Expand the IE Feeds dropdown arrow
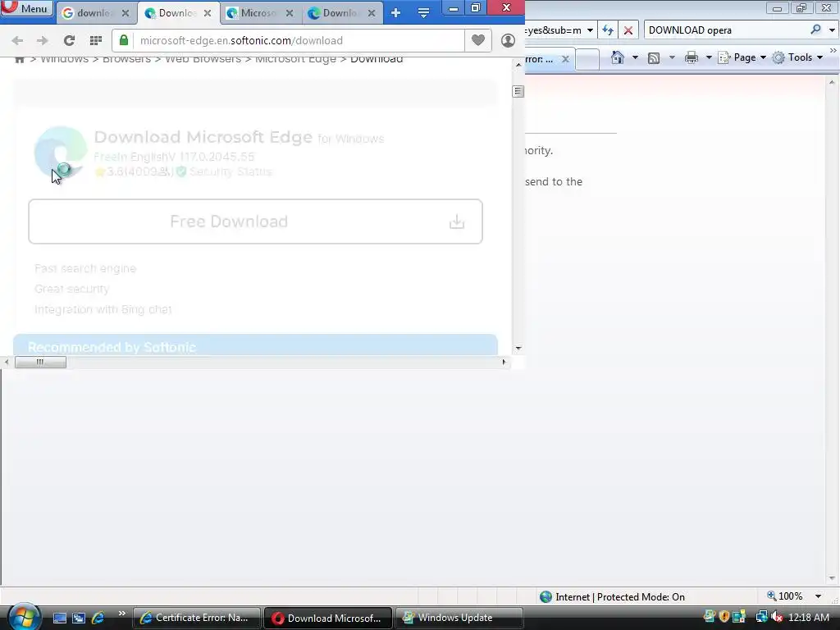 coord(672,57)
